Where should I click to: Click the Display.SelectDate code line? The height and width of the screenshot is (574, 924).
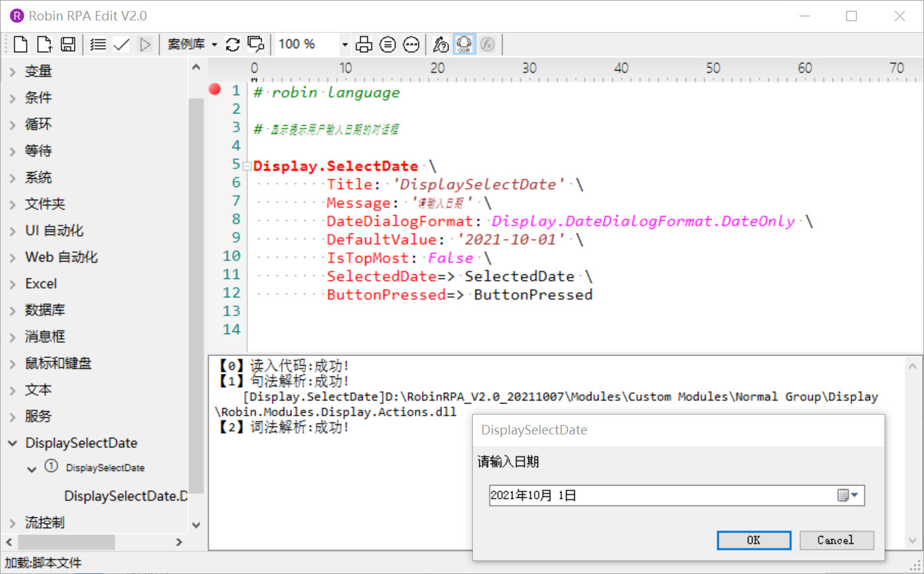coord(344,166)
